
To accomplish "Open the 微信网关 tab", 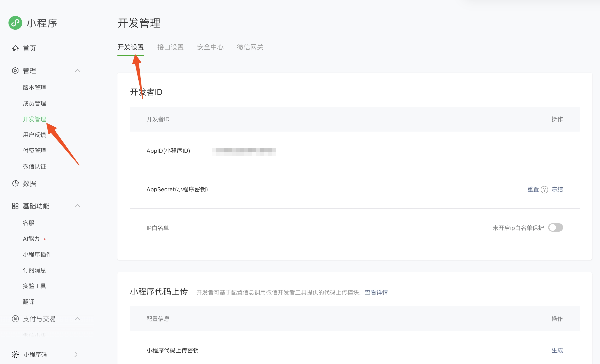I will [x=250, y=47].
